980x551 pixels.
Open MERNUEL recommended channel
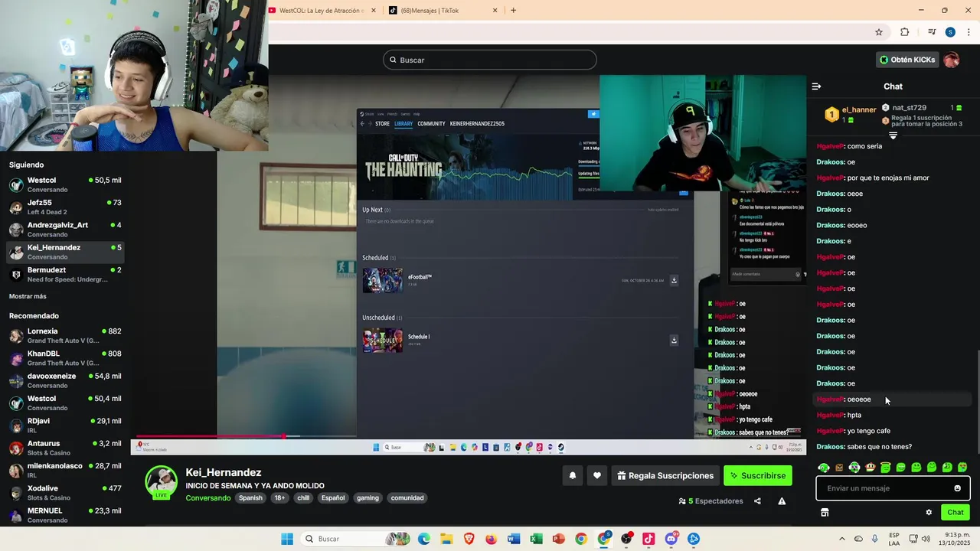pyautogui.click(x=65, y=515)
